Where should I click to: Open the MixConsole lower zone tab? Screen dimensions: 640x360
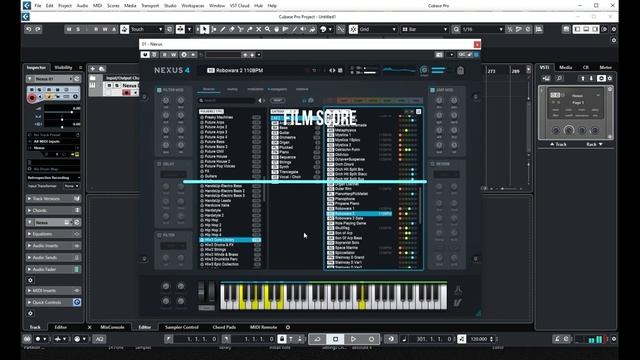(112, 327)
